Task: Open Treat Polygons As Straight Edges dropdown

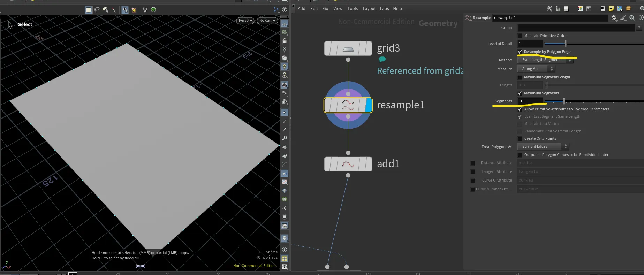Action: 543,147
